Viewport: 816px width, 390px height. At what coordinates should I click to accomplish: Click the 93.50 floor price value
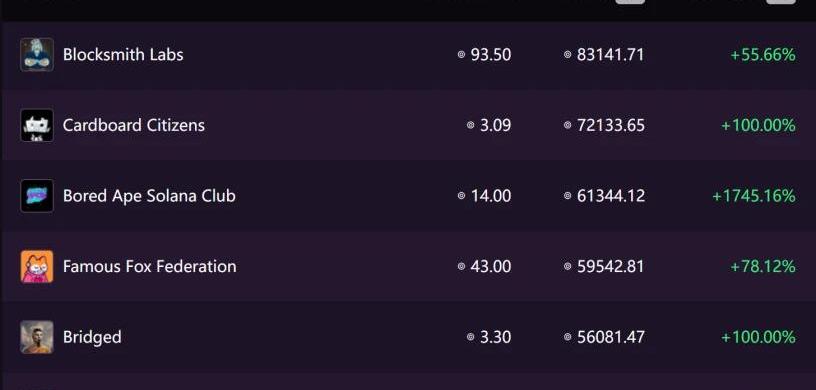[x=490, y=55]
